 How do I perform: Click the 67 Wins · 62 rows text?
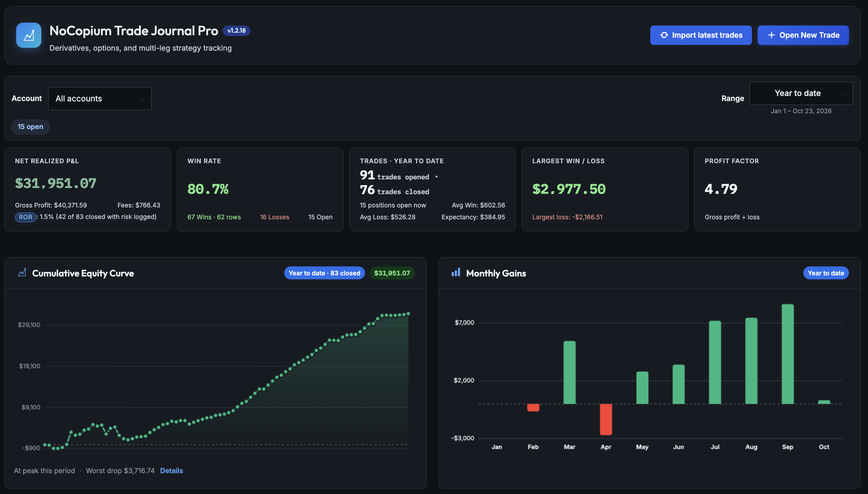214,217
